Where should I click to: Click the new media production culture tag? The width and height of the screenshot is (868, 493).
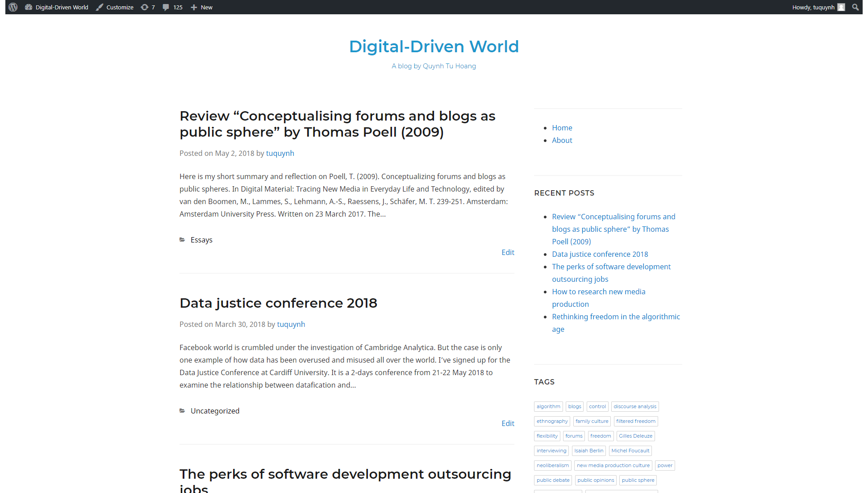[613, 465]
